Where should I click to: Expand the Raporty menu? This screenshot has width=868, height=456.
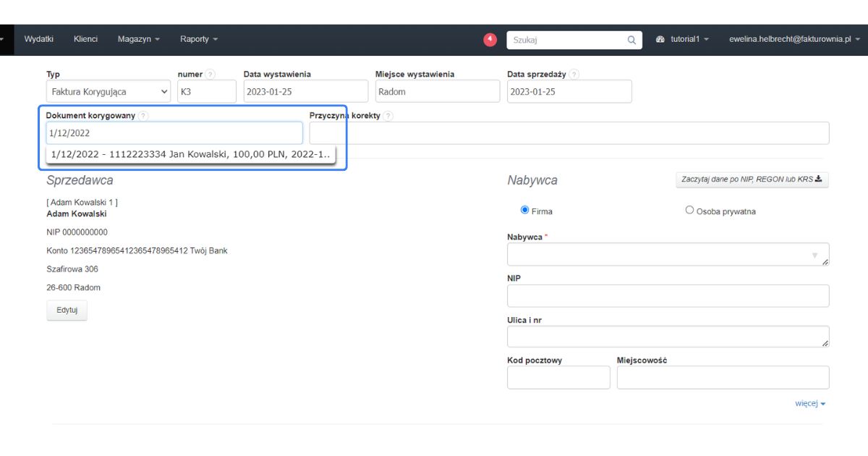[x=199, y=39]
